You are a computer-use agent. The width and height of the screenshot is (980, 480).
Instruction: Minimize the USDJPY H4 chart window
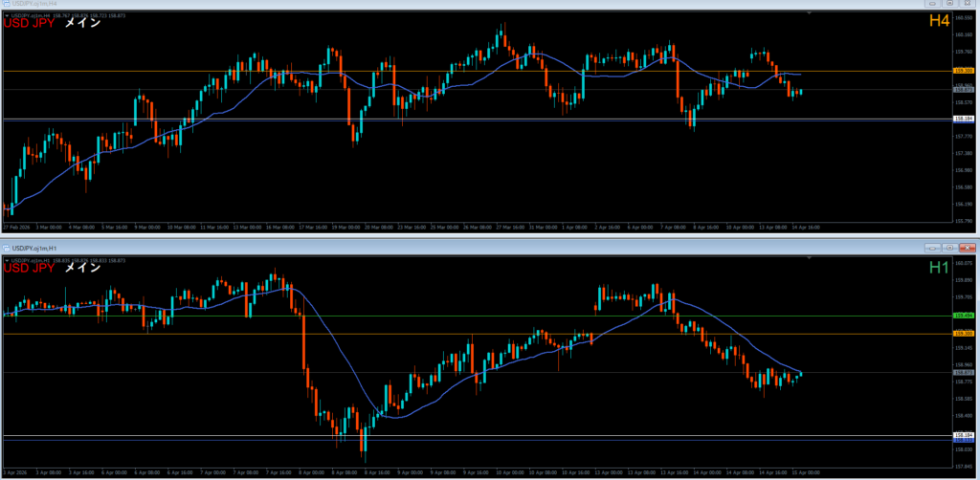point(932,5)
